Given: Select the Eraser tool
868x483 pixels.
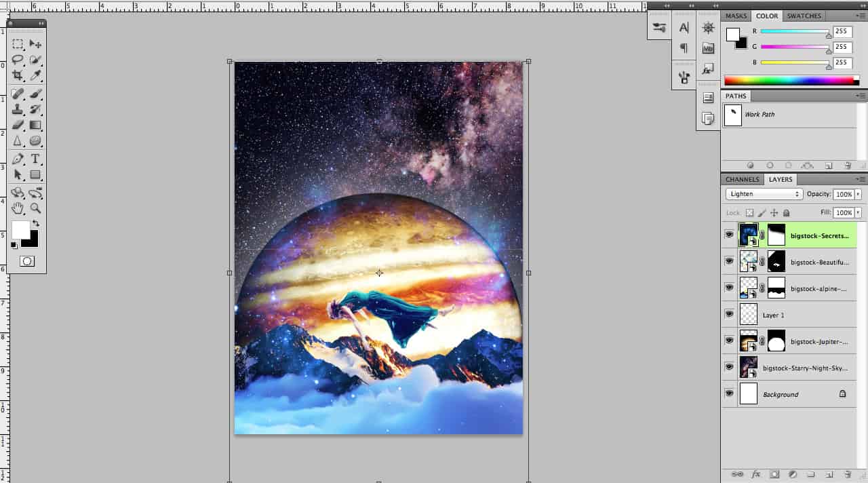Looking at the screenshot, I should 18,125.
